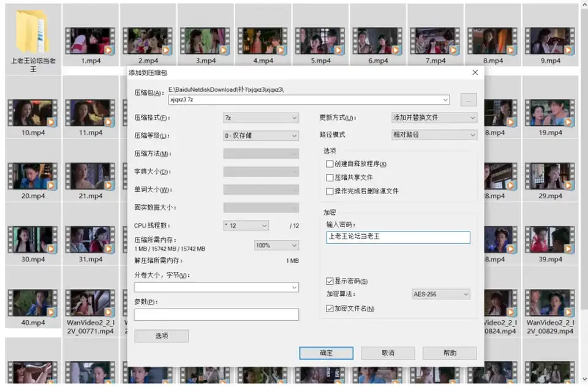Select the 1.mp4 video file icon
Image resolution: width=588 pixels, height=387 pixels.
pos(91,41)
